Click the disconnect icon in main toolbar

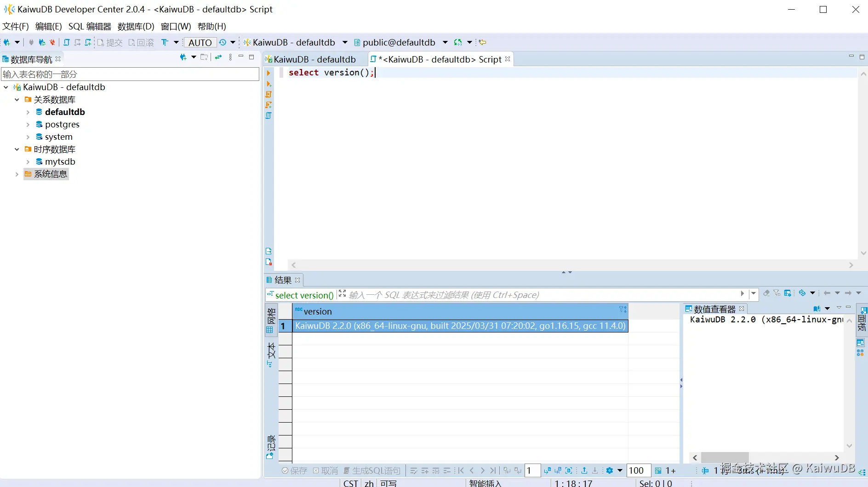click(x=52, y=42)
